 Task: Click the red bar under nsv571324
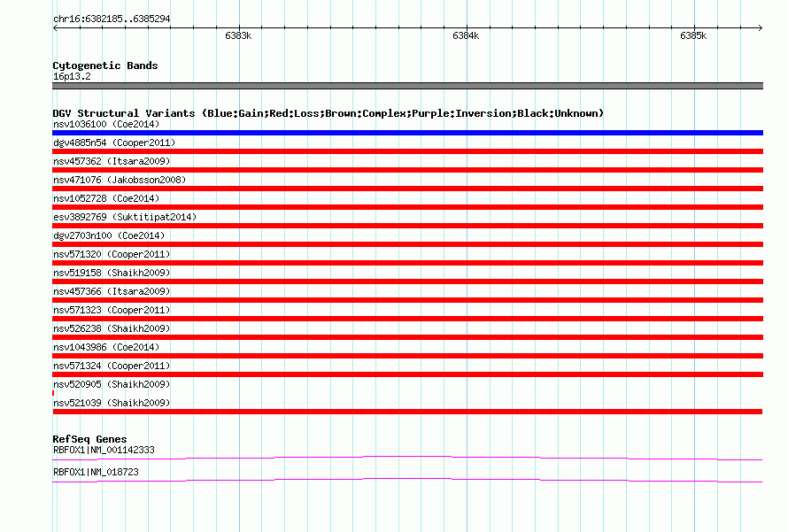pos(407,374)
